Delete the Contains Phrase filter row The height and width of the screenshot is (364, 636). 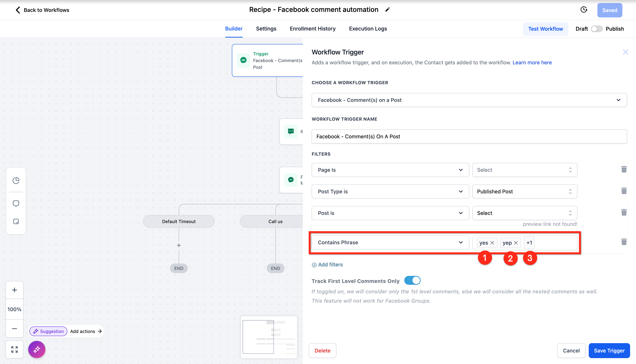(624, 242)
